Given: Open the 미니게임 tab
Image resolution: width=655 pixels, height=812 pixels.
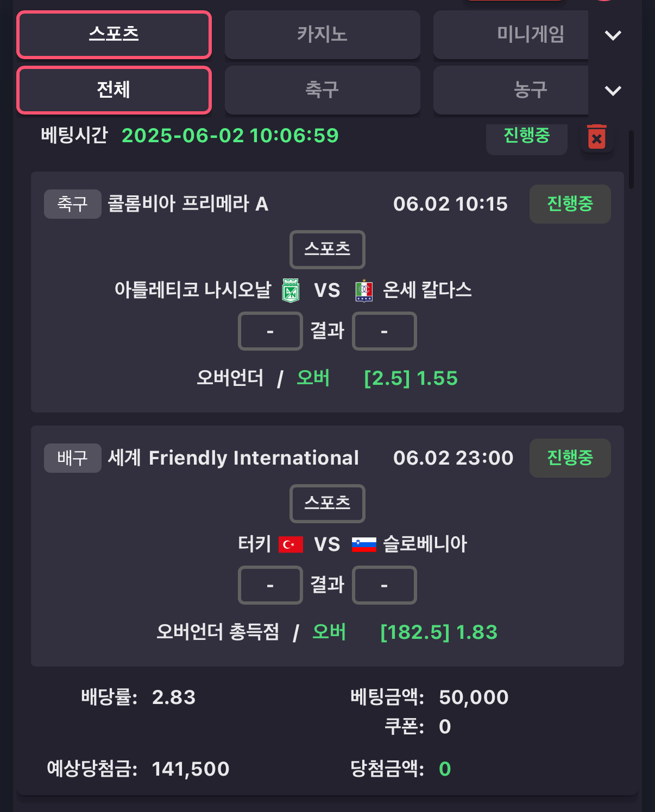Looking at the screenshot, I should [x=511, y=35].
